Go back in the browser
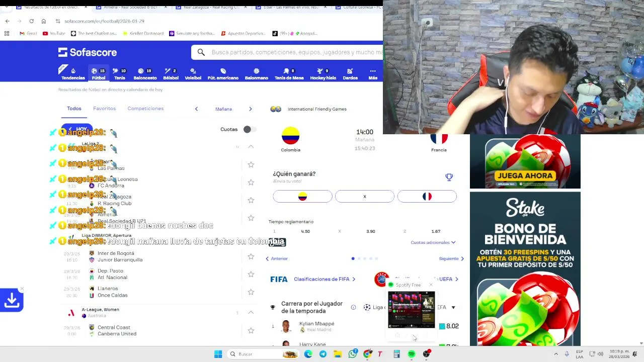644x362 pixels. pos(7,21)
